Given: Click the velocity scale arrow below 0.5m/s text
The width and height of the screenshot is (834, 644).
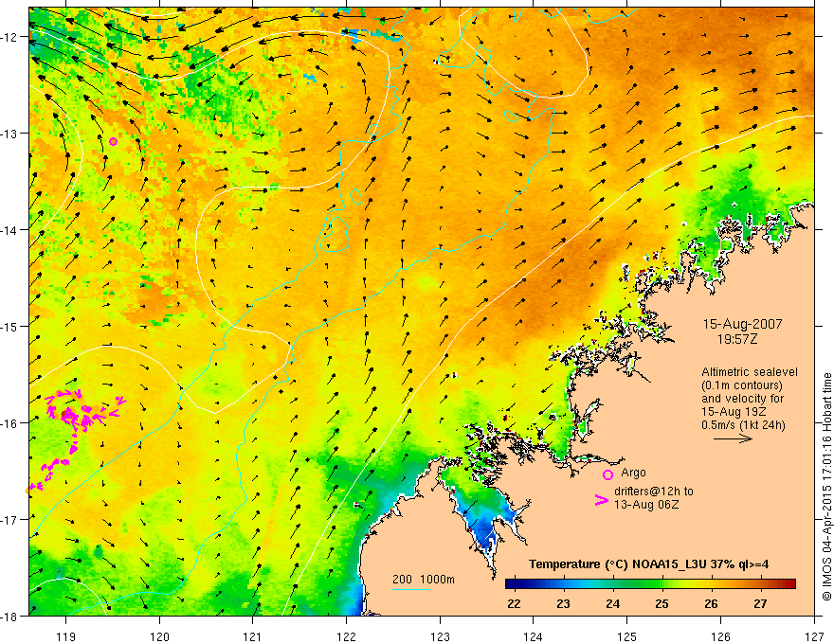Looking at the screenshot, I should tap(733, 438).
